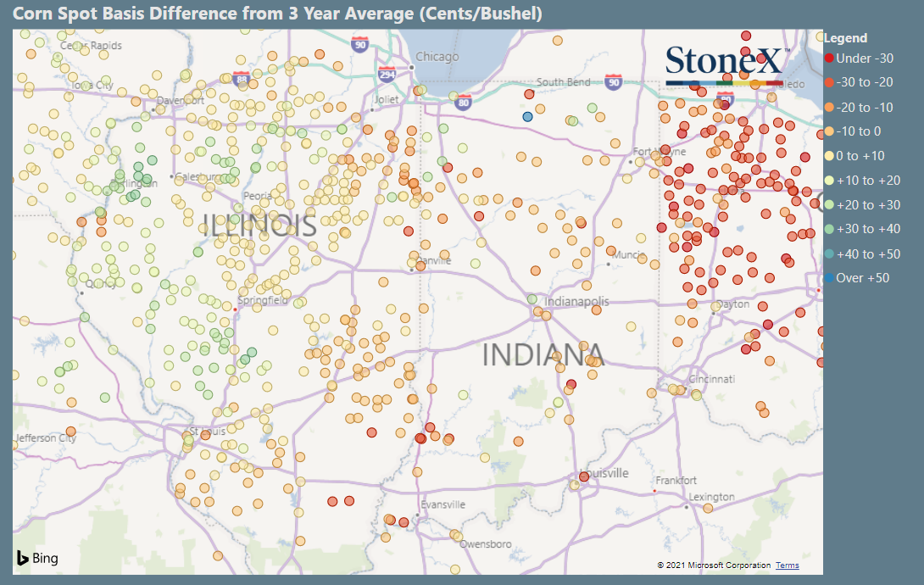The height and width of the screenshot is (585, 924).
Task: Click the Indianapolis city label
Action: 576,301
